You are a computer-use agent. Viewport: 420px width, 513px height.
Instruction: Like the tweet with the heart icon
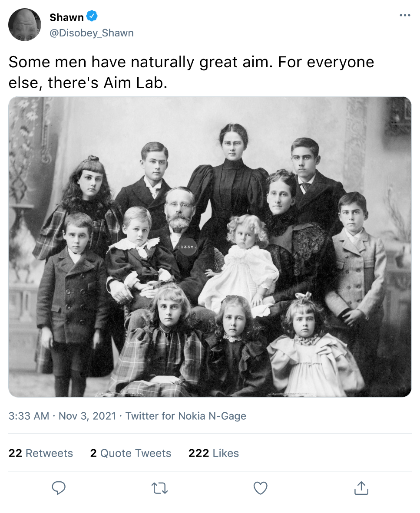[260, 488]
